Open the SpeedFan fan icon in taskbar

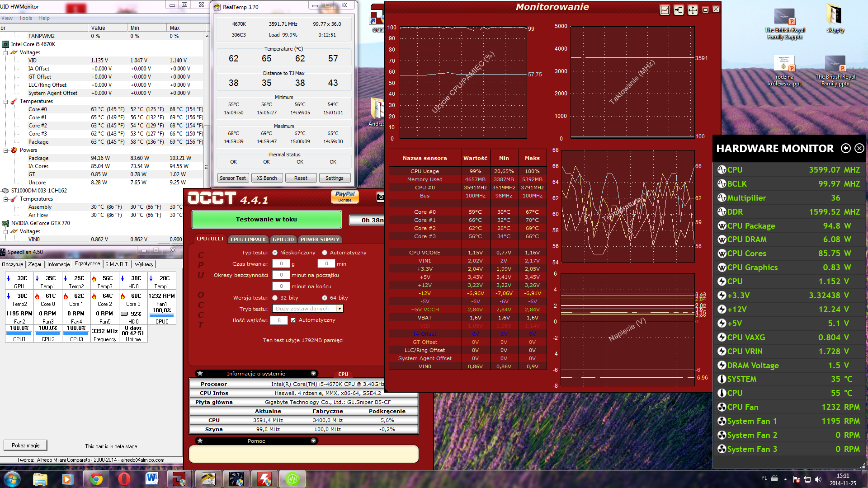coord(236,479)
